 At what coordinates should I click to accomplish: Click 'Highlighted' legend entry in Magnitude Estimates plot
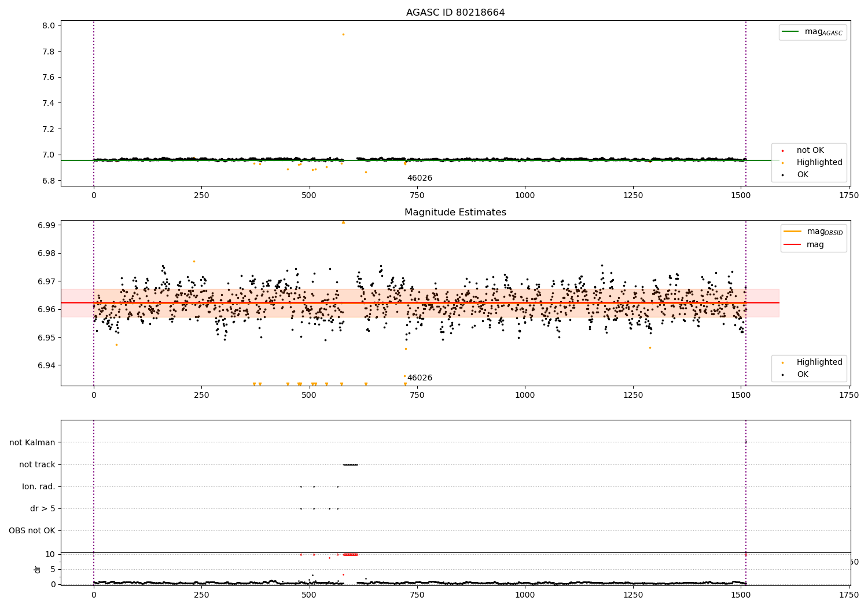click(x=819, y=362)
